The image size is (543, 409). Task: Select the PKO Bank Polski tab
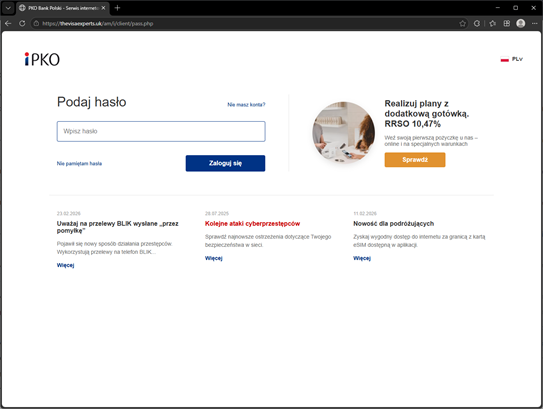[63, 8]
